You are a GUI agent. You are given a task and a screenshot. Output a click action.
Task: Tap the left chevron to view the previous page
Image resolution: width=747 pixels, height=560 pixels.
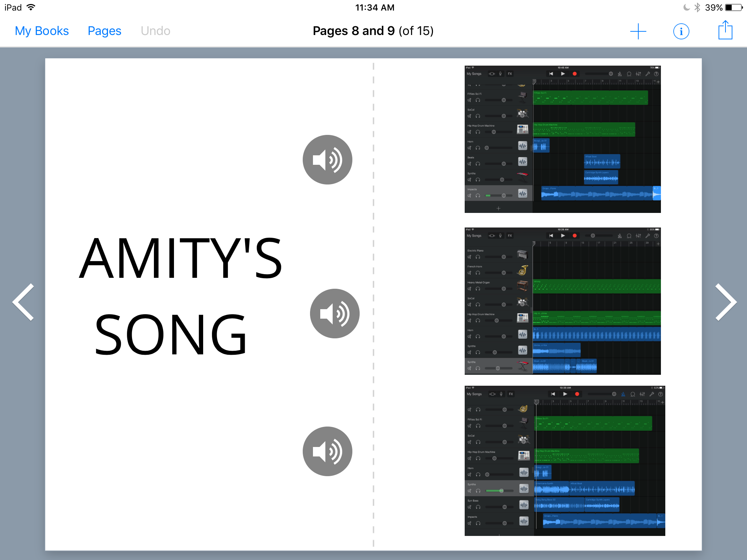click(x=23, y=302)
